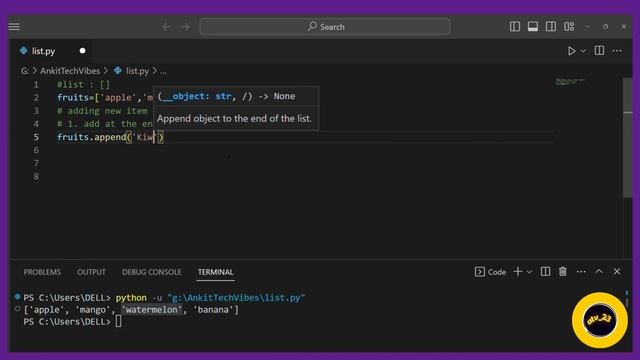Open the new terminal launch profile dropdown
This screenshot has width=640, height=360.
click(529, 272)
